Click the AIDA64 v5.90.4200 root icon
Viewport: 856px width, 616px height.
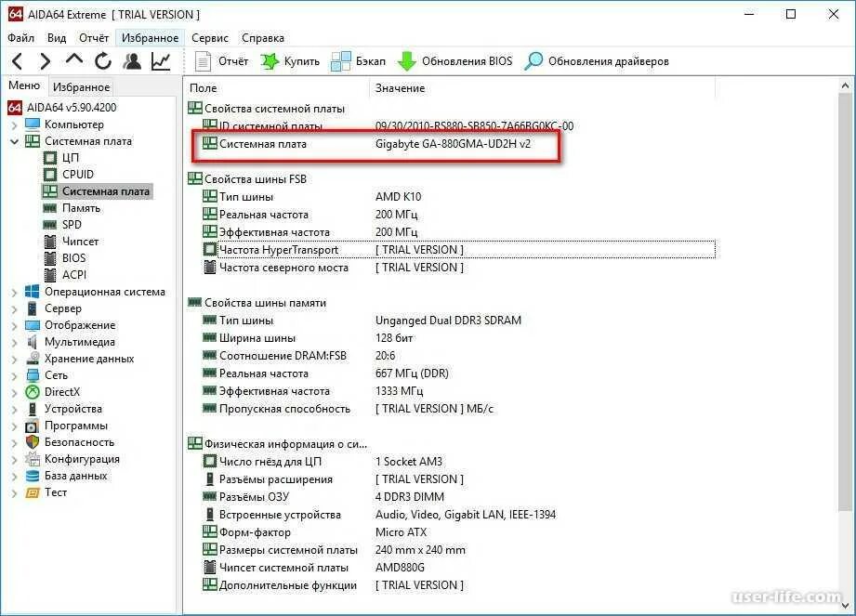point(15,108)
